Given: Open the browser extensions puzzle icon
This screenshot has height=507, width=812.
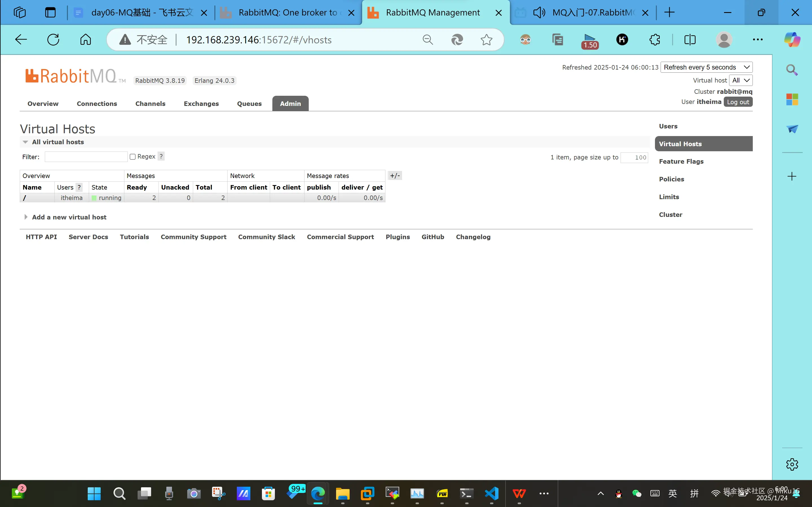Looking at the screenshot, I should point(654,39).
